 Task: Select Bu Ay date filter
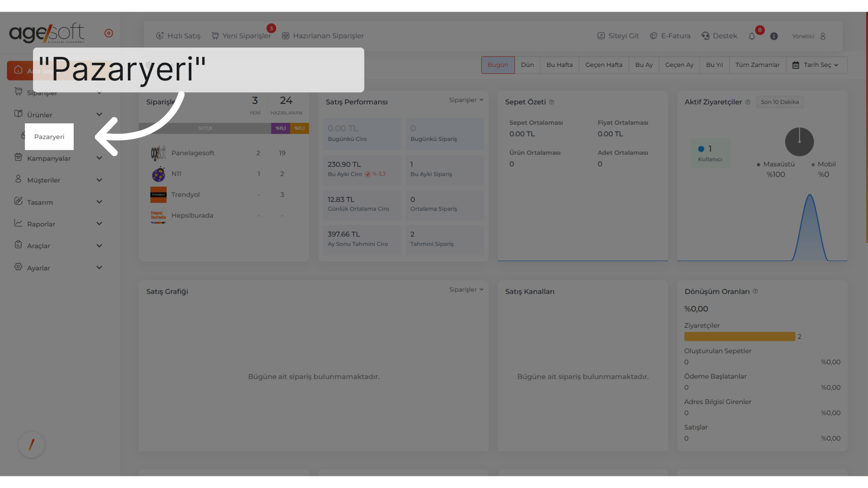click(x=644, y=65)
